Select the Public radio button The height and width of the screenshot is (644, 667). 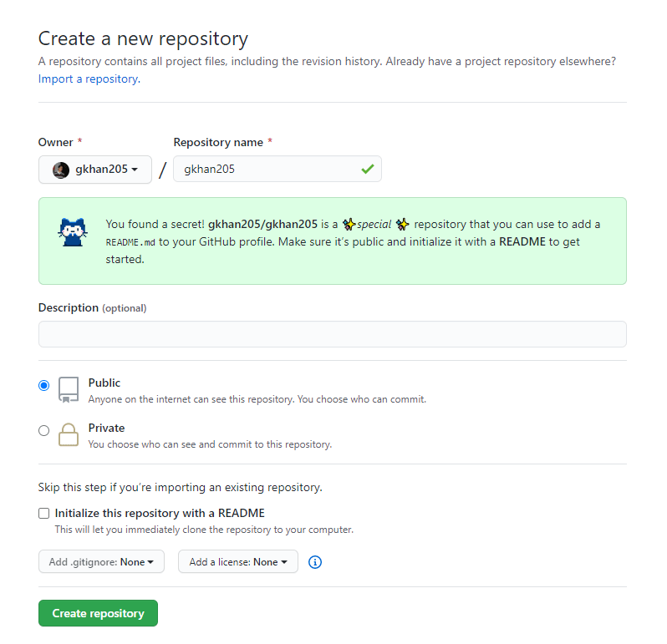point(43,385)
